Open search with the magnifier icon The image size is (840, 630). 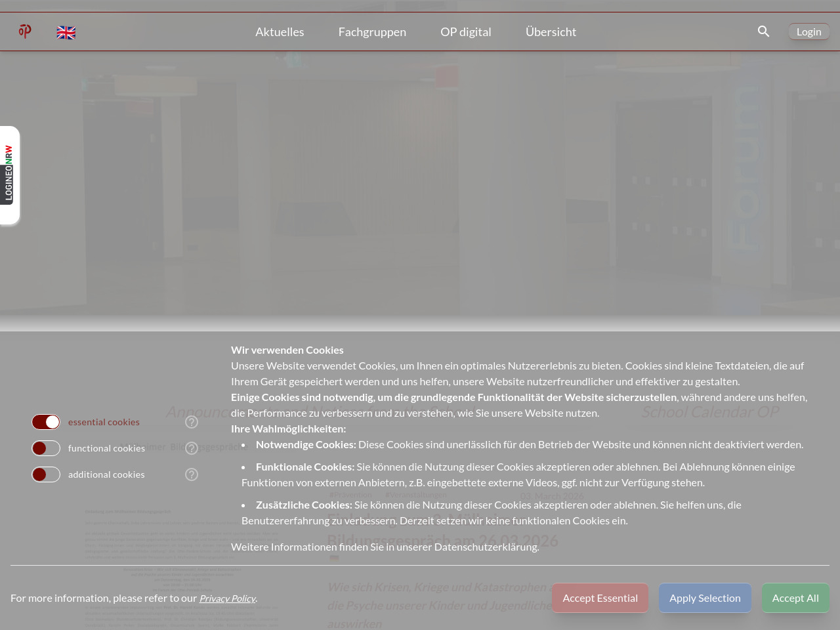[763, 31]
